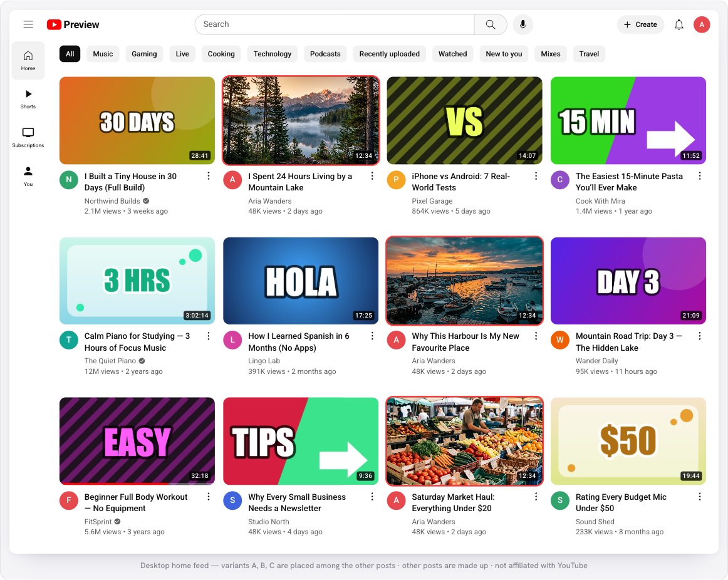Select the Gaming filter chip
Screen dimensions: 728x580
point(144,54)
